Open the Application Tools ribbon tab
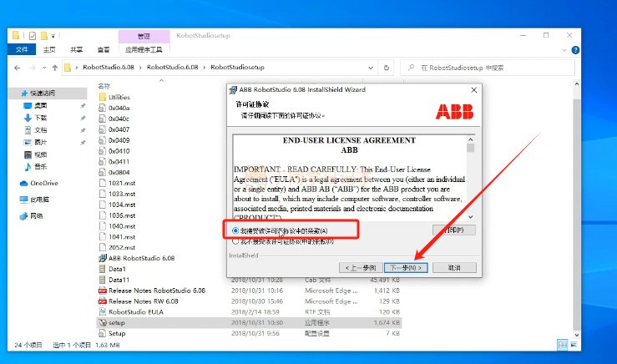 point(144,49)
